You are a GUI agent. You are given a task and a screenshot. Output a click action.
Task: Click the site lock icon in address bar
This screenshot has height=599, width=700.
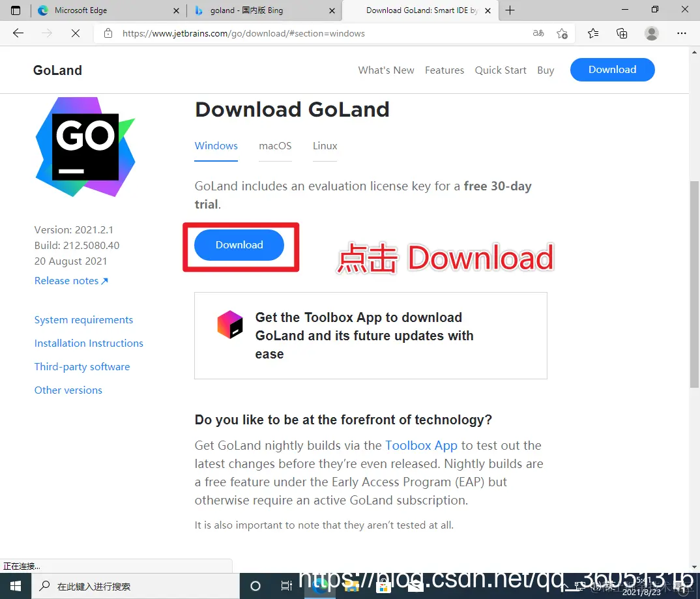click(x=108, y=33)
